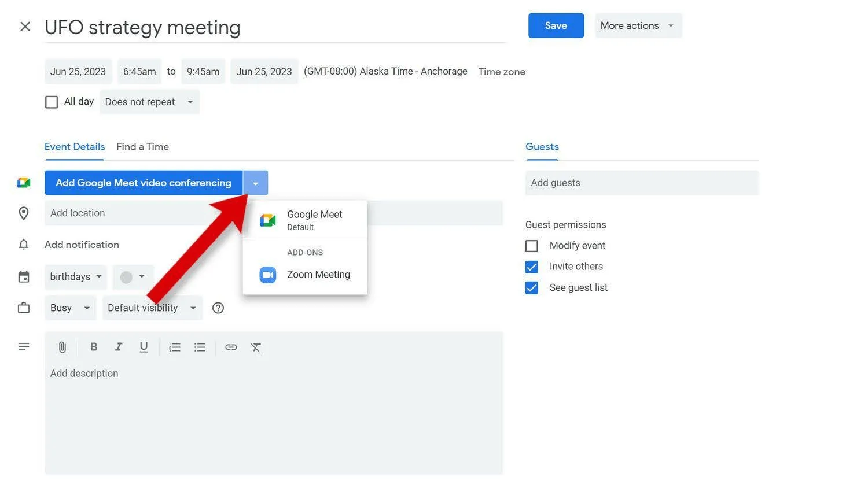Click the ADD-ONS heading in dropdown
Viewport: 868px width, 488px height.
click(305, 253)
